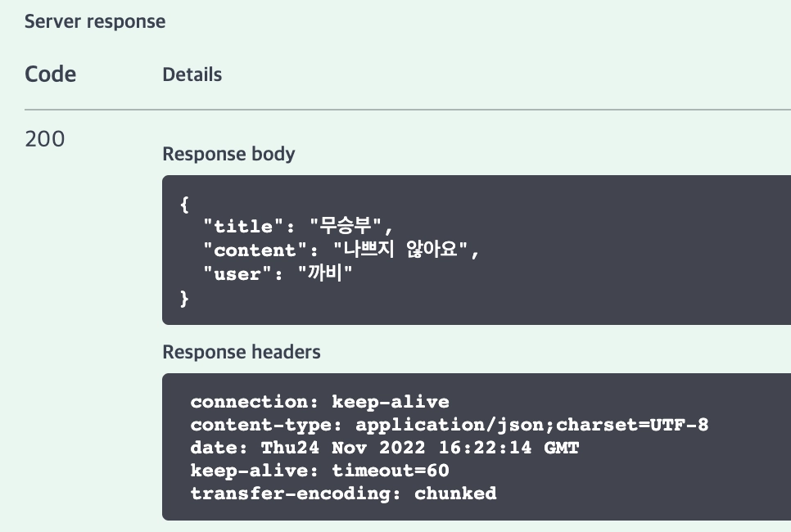Click the "content" key in JSON
The width and height of the screenshot is (791, 532).
(x=255, y=250)
